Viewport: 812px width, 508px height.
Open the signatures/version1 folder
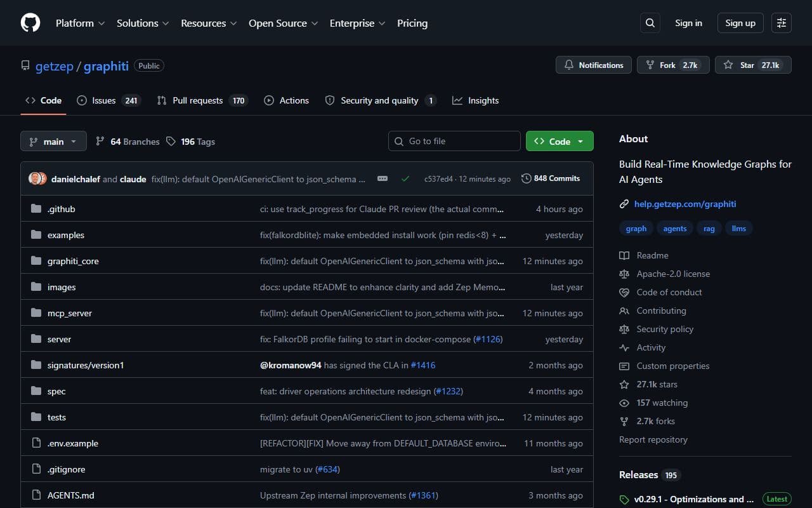click(x=86, y=365)
